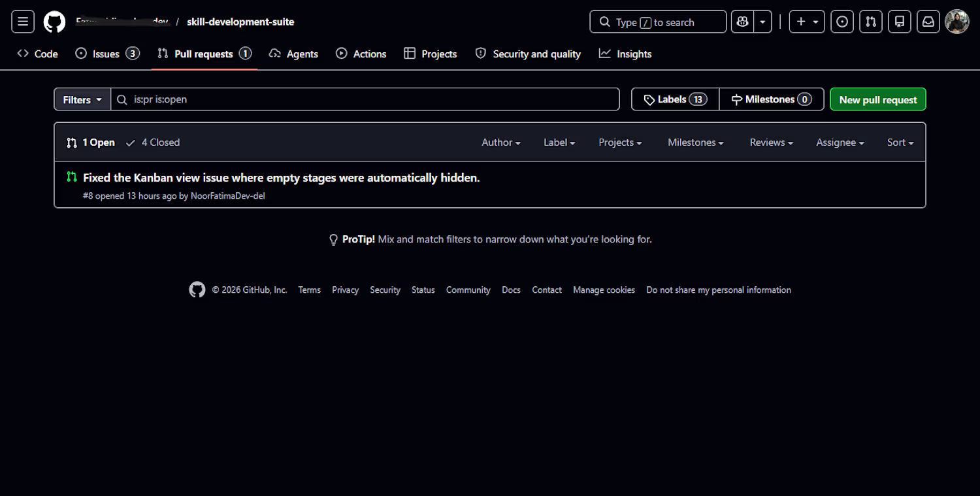Image resolution: width=980 pixels, height=496 pixels.
Task: Open the Terms footer link
Action: [310, 290]
